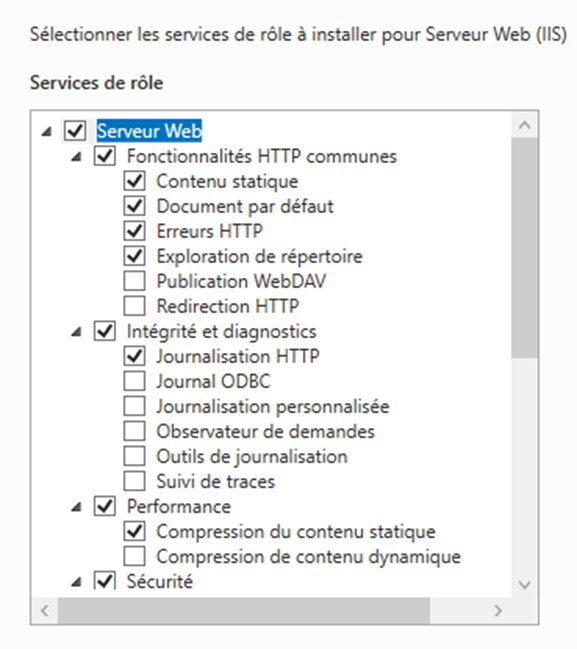Toggle the Journal ODBC checkbox
The height and width of the screenshot is (649, 577).
[135, 381]
